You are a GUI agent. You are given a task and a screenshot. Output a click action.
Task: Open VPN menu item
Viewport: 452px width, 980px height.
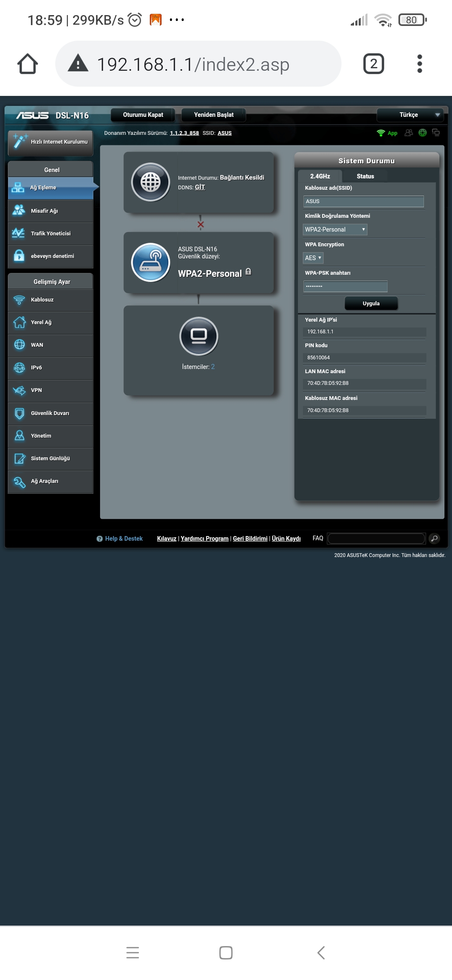point(51,390)
